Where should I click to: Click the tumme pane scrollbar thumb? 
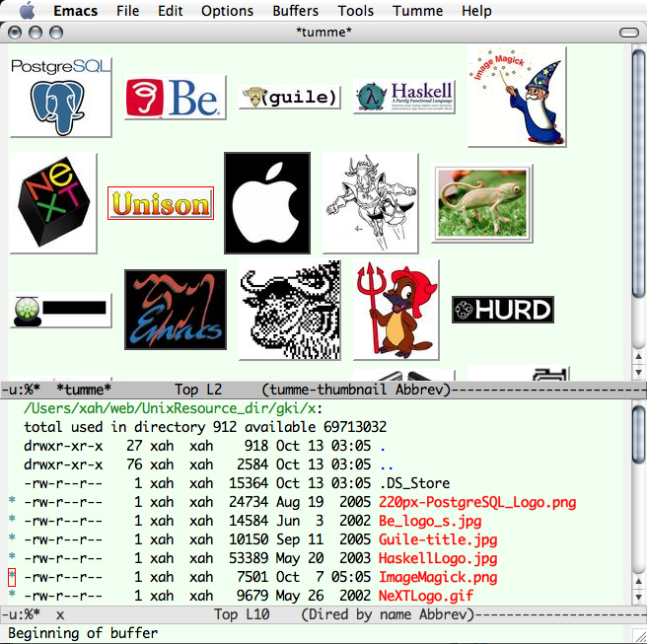638,173
